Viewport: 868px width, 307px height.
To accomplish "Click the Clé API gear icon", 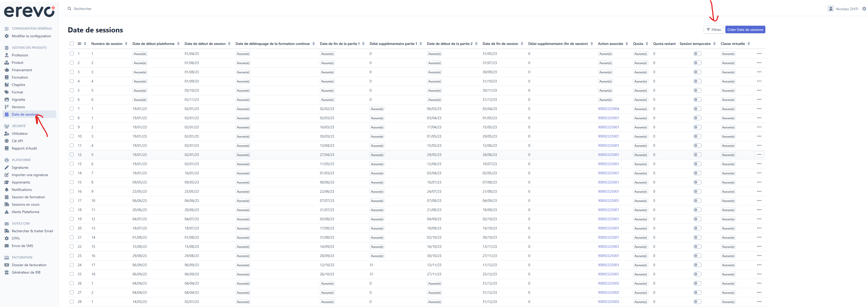I will (6, 141).
